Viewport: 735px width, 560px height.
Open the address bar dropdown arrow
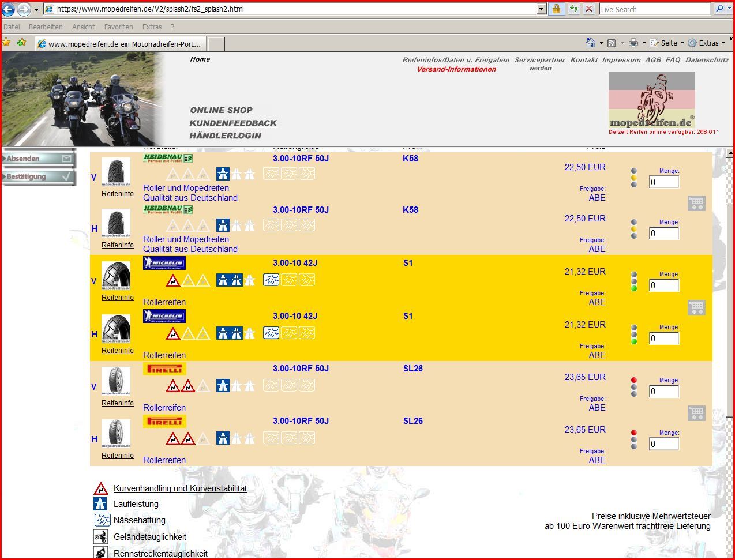click(541, 9)
